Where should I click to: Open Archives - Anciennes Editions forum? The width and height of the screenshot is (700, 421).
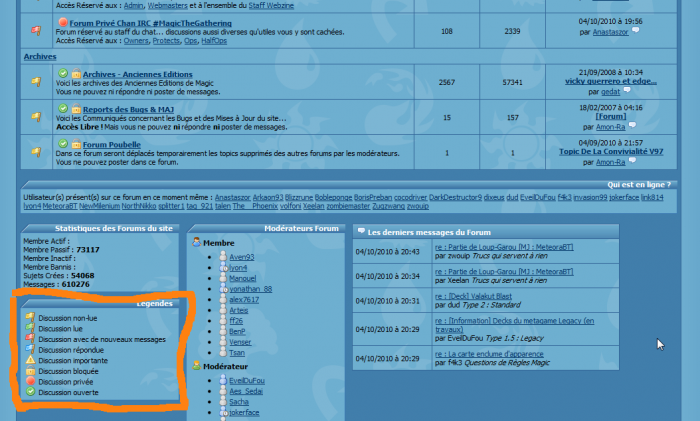138,74
